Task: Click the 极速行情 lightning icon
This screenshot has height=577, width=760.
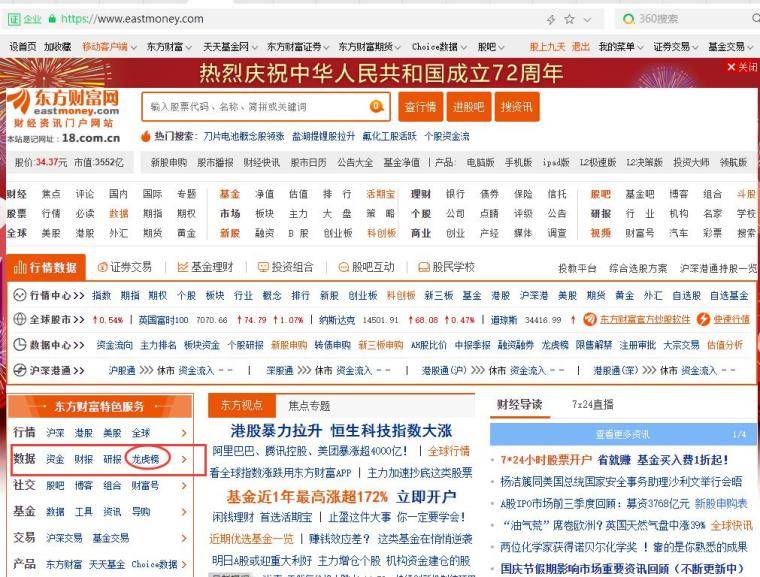Action: pyautogui.click(x=703, y=319)
